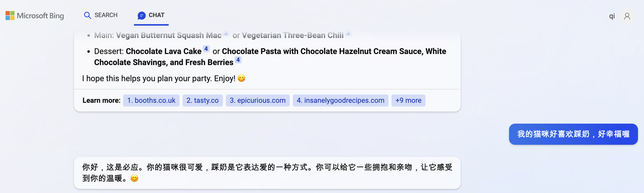This screenshot has width=644, height=193.
Task: Click the Microsoft Bing logo
Action: (x=35, y=16)
